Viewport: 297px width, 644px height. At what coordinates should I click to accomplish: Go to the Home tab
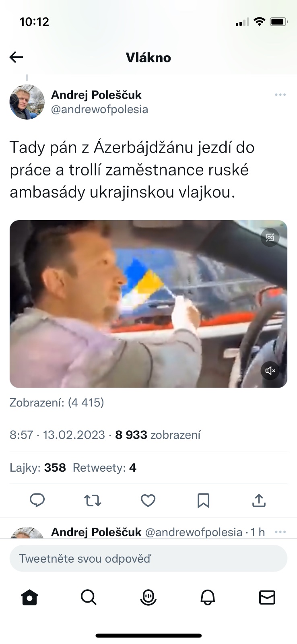click(29, 597)
